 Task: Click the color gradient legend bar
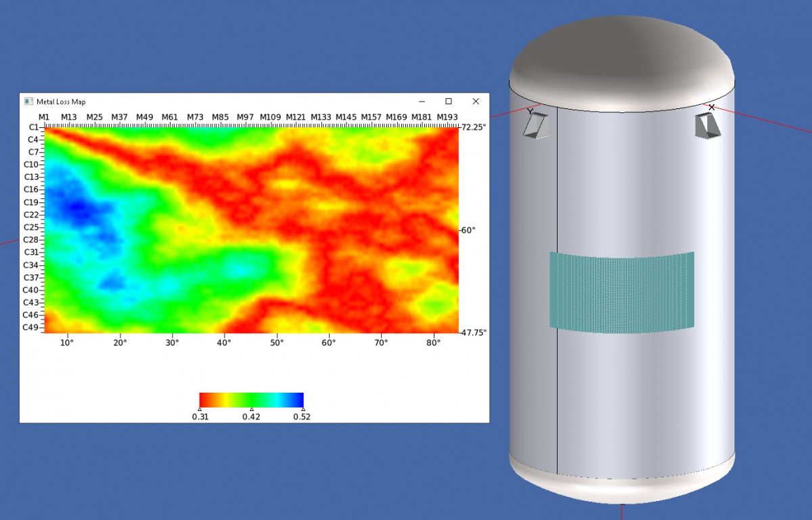(251, 399)
